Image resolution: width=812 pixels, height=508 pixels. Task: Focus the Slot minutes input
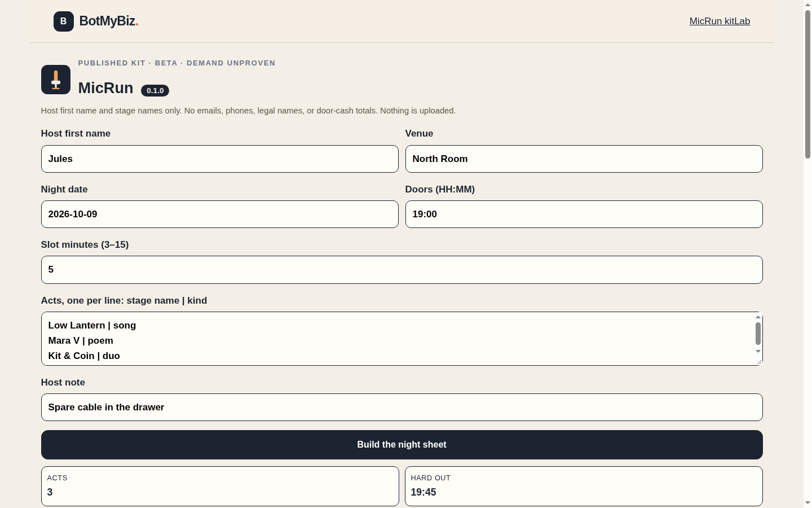point(402,270)
